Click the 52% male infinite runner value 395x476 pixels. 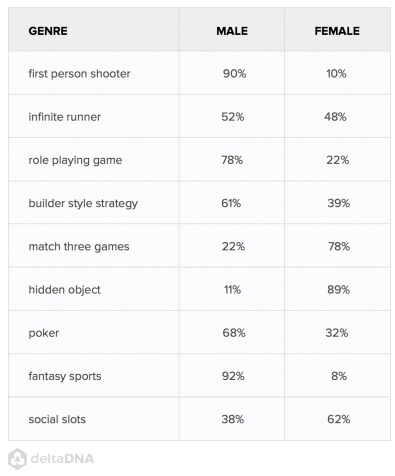click(233, 117)
